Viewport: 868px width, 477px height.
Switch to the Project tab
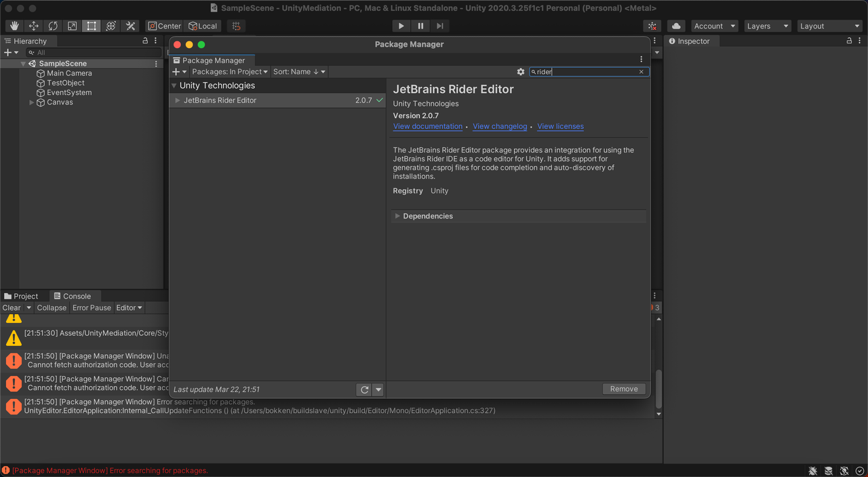pos(21,296)
